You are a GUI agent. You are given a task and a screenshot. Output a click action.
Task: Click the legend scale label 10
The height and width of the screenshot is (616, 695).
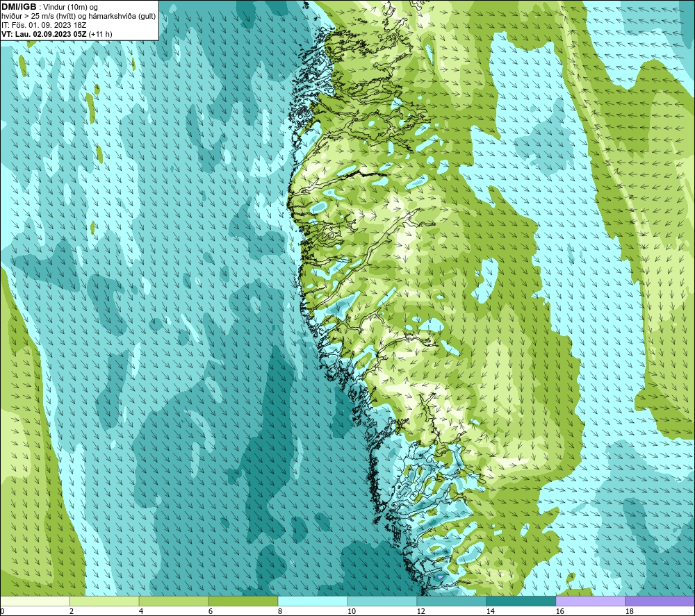point(352,611)
